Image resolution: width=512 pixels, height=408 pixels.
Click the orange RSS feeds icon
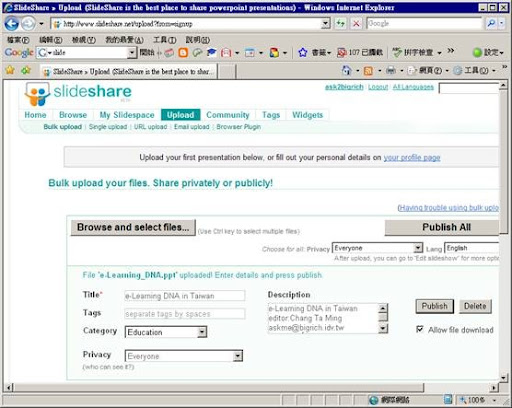tap(368, 71)
